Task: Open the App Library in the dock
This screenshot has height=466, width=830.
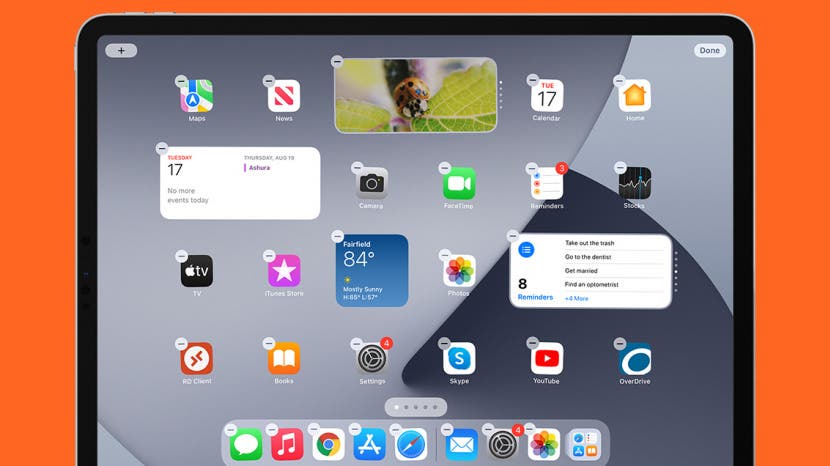Action: (585, 444)
